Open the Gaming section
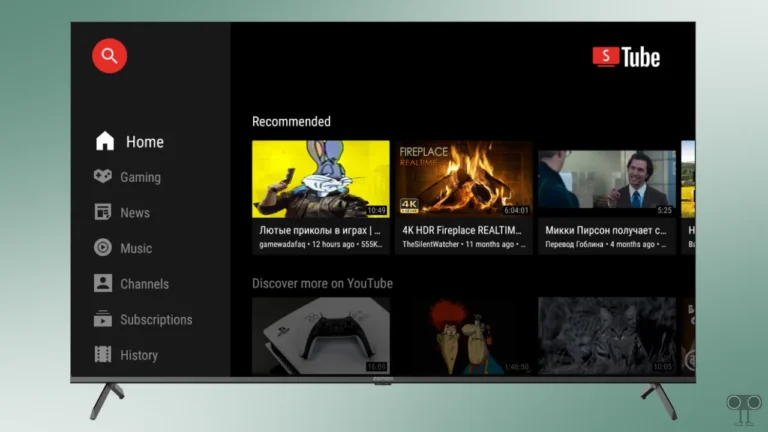The image size is (768, 432). tap(141, 177)
